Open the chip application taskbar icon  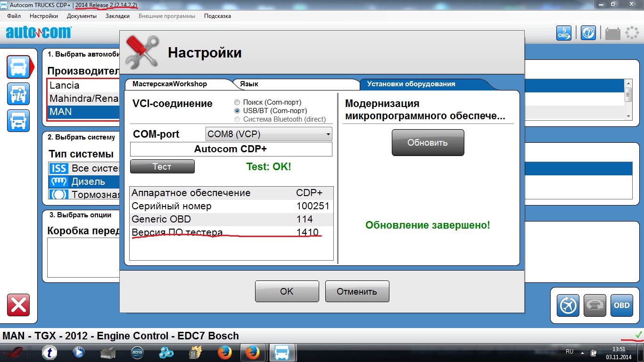click(196, 353)
